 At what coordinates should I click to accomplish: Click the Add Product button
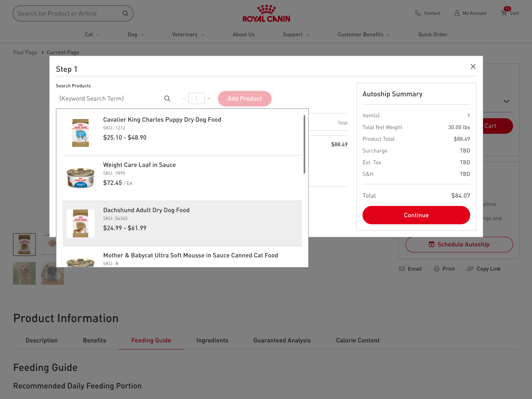[x=245, y=99]
